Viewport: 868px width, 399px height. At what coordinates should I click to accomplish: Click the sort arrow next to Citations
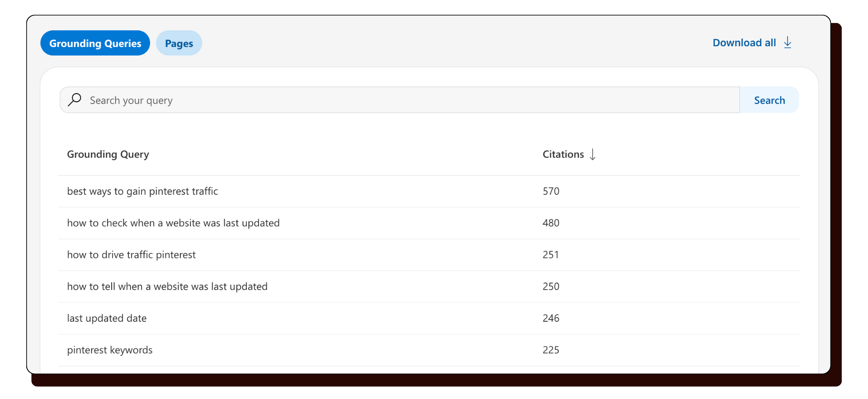click(592, 154)
